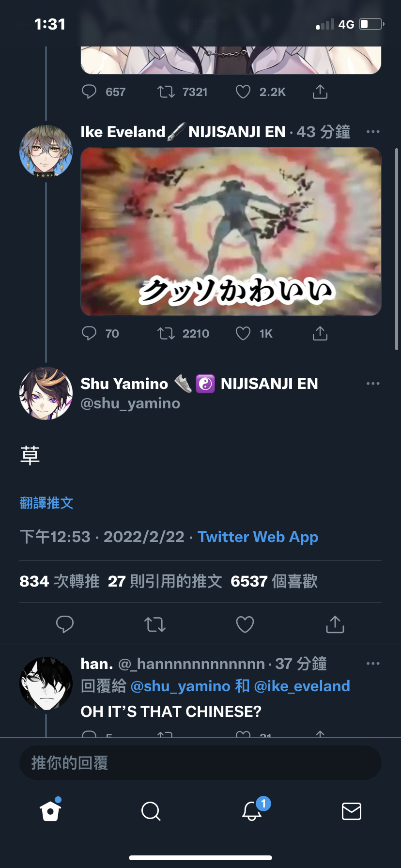Go to the Home tab
The height and width of the screenshot is (868, 401).
click(x=50, y=810)
